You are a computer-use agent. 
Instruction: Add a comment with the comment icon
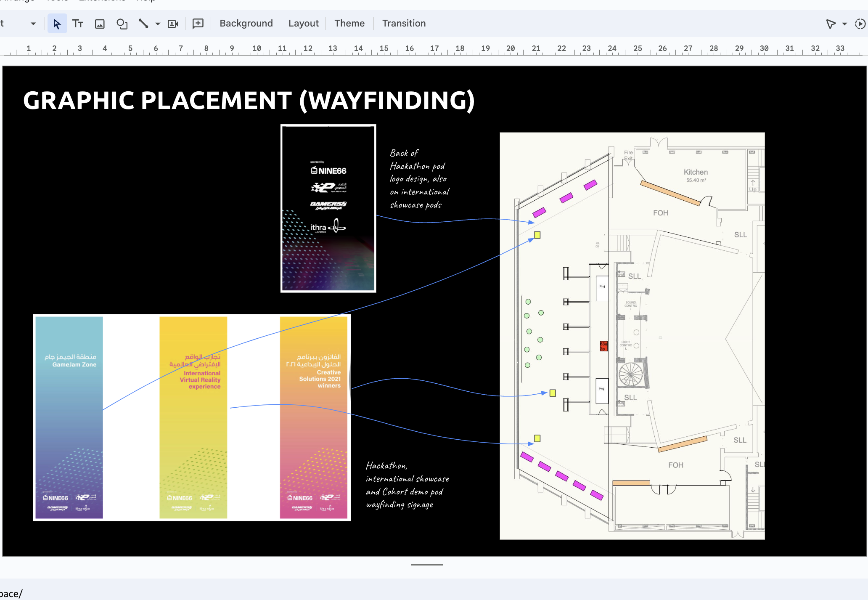coord(198,24)
